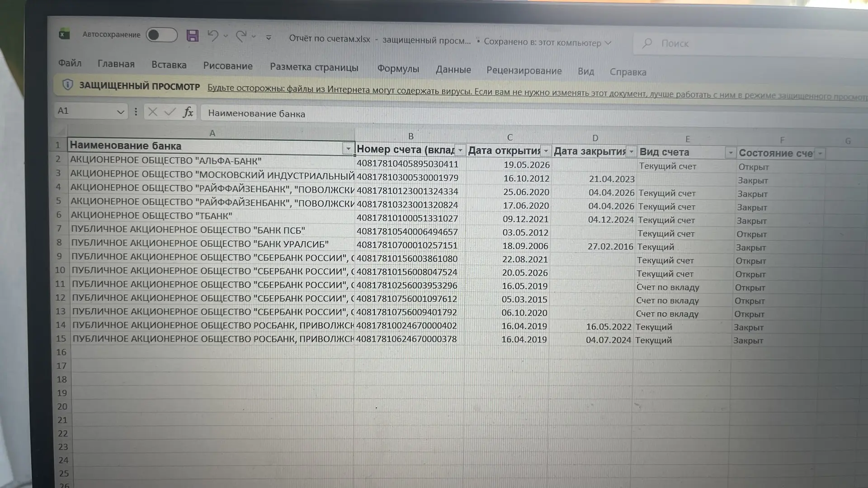Click the shield icon in Protected View bar
Viewport: 868px width, 488px height.
click(67, 84)
